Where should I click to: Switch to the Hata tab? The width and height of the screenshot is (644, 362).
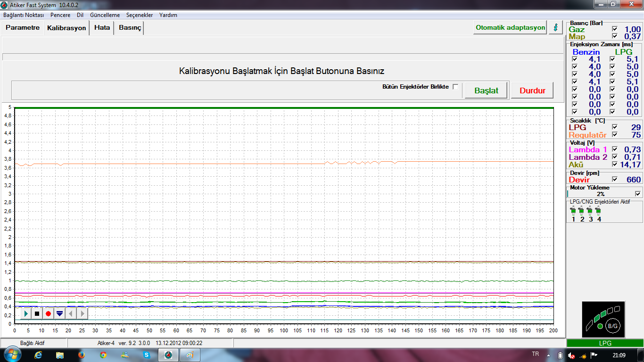pos(102,28)
